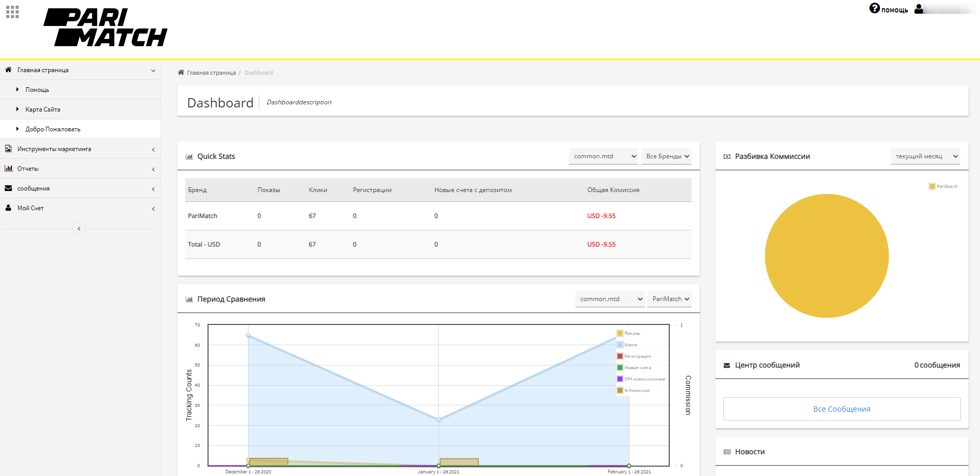
Task: Click the December data point on the chart
Action: (x=249, y=335)
